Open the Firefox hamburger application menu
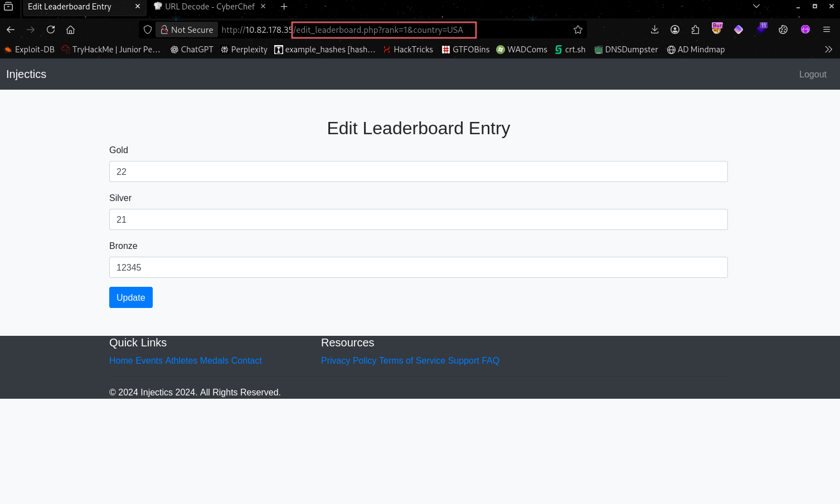The width and height of the screenshot is (840, 504). [x=827, y=30]
